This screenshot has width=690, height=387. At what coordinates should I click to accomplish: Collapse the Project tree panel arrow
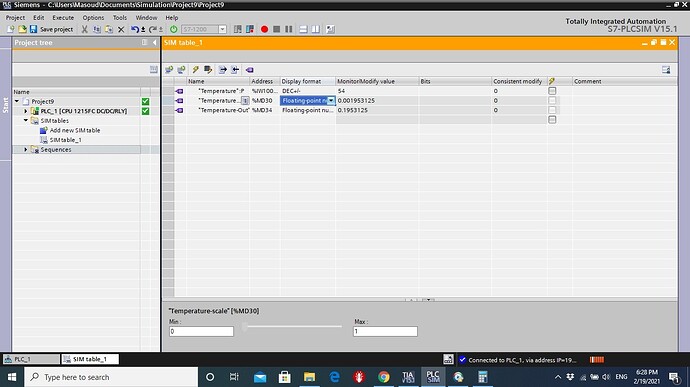[154, 43]
